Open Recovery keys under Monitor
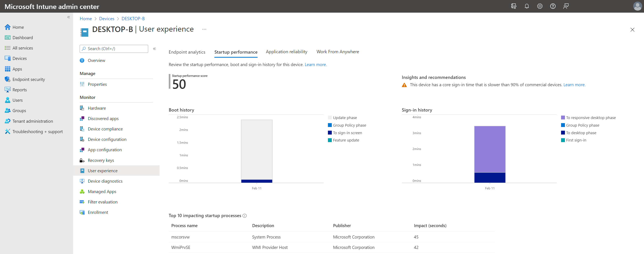The image size is (644, 254). [101, 160]
